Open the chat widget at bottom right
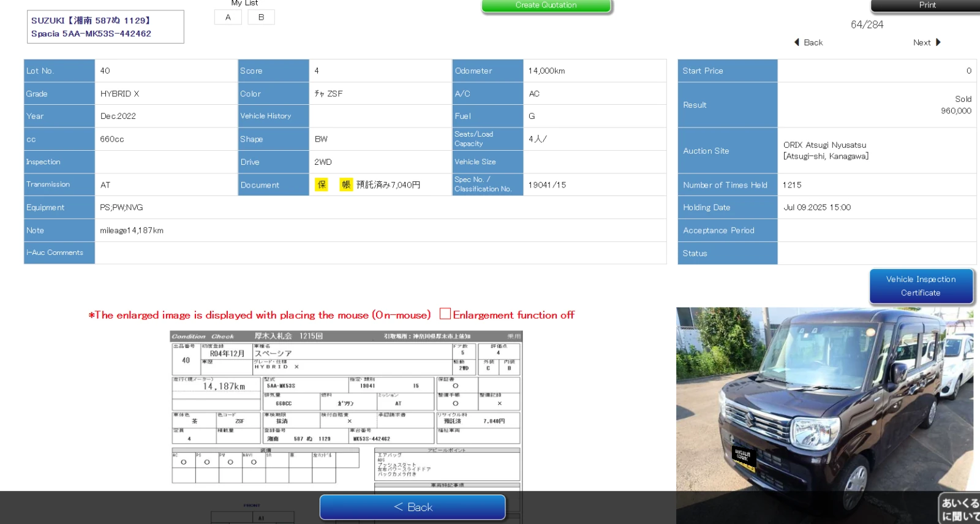 click(x=959, y=509)
